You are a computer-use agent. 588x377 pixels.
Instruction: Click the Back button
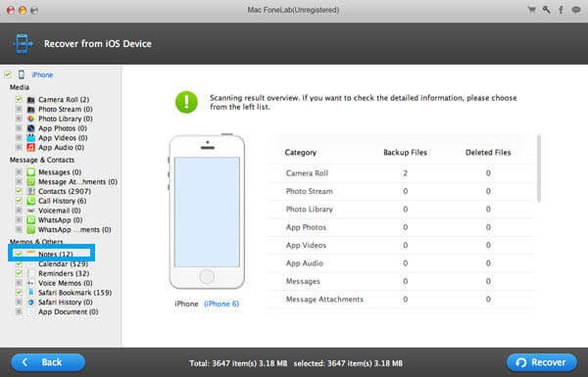pos(48,362)
